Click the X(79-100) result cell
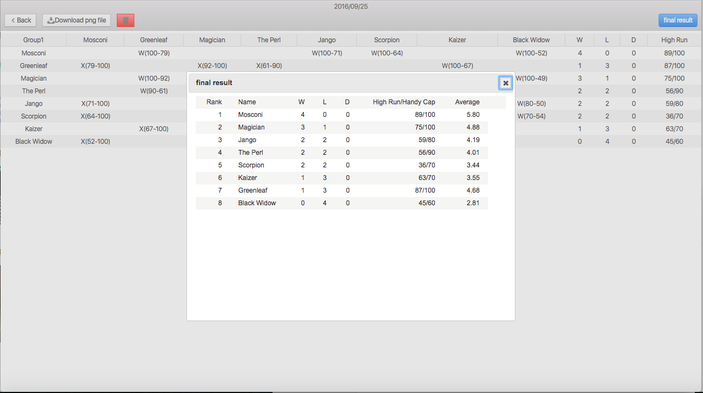 95,65
